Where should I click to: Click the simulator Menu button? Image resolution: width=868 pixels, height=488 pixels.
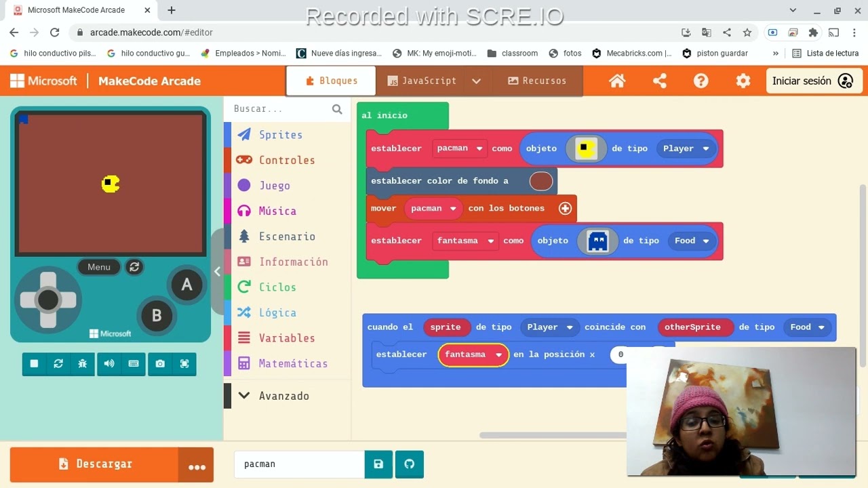[x=98, y=267]
